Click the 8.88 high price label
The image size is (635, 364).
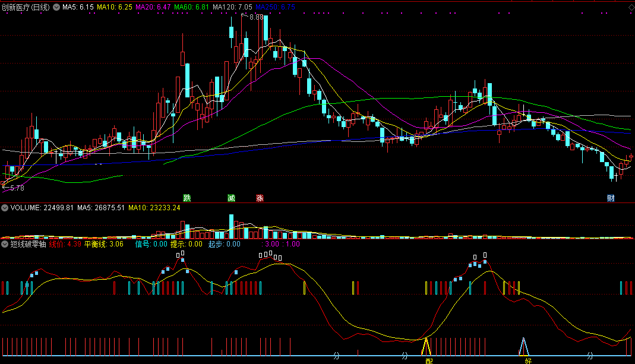click(x=257, y=17)
